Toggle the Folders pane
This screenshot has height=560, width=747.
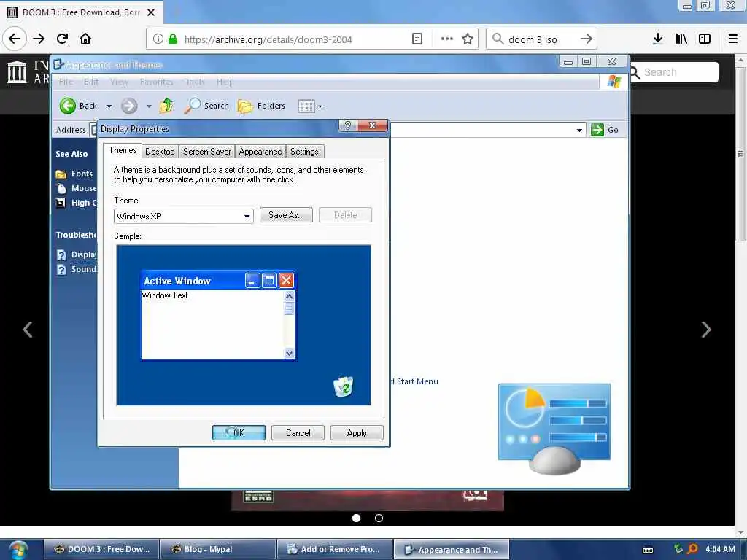(261, 106)
